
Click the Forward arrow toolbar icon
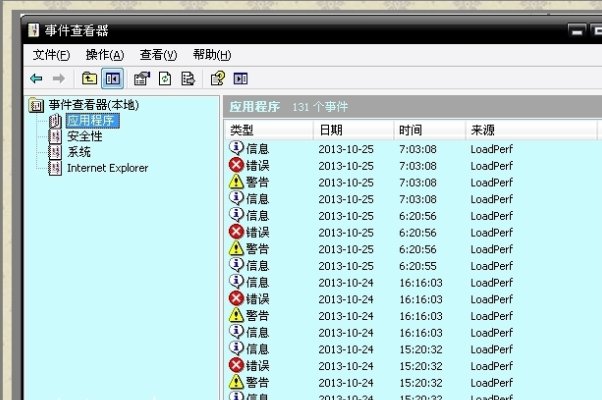coord(58,79)
